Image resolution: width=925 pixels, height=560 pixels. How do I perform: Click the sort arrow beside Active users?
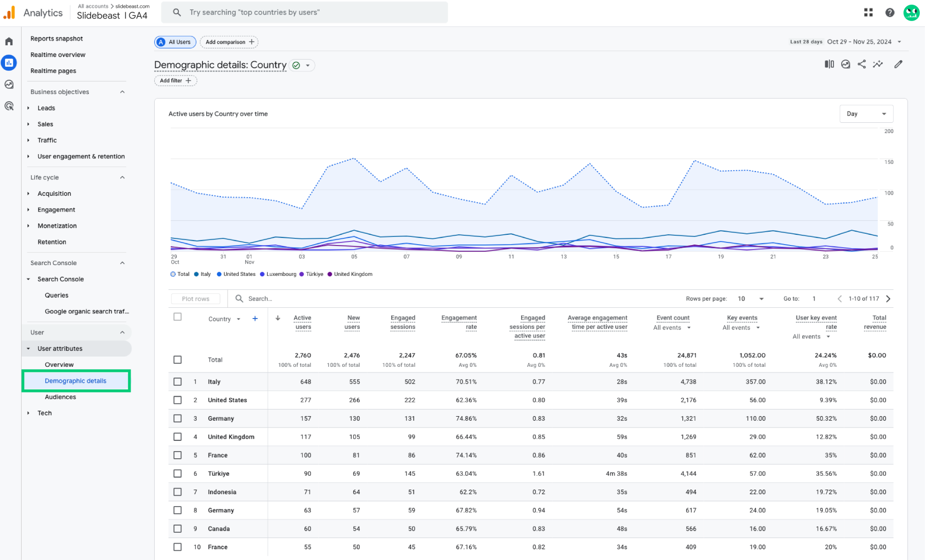[277, 318]
